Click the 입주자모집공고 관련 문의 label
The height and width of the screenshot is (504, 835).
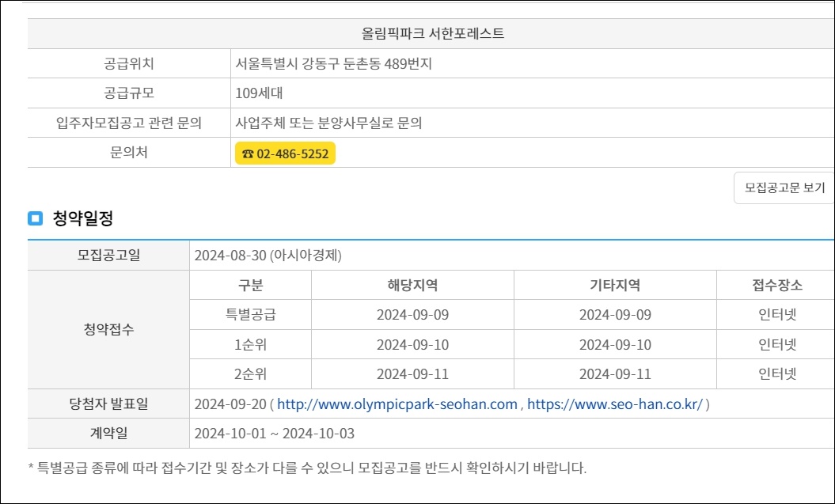pyautogui.click(x=129, y=123)
